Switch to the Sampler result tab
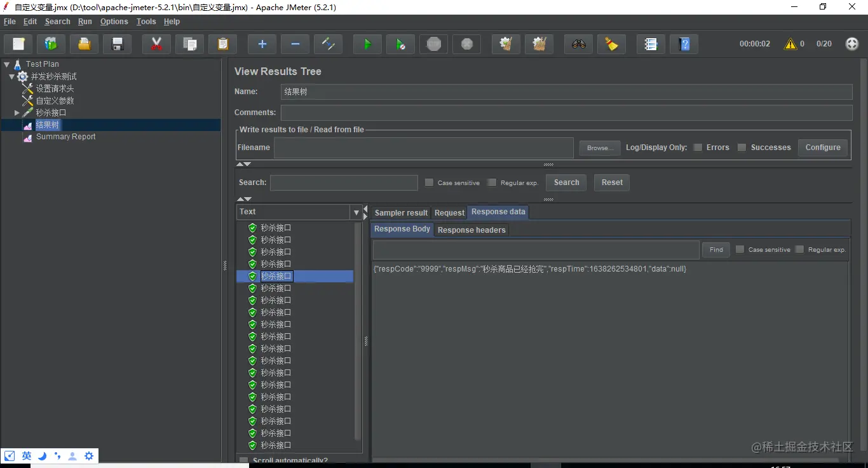Image resolution: width=868 pixels, height=468 pixels. [x=401, y=213]
